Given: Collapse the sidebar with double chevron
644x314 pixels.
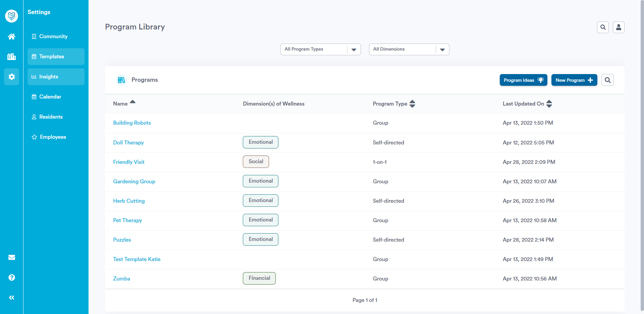Looking at the screenshot, I should tap(11, 298).
